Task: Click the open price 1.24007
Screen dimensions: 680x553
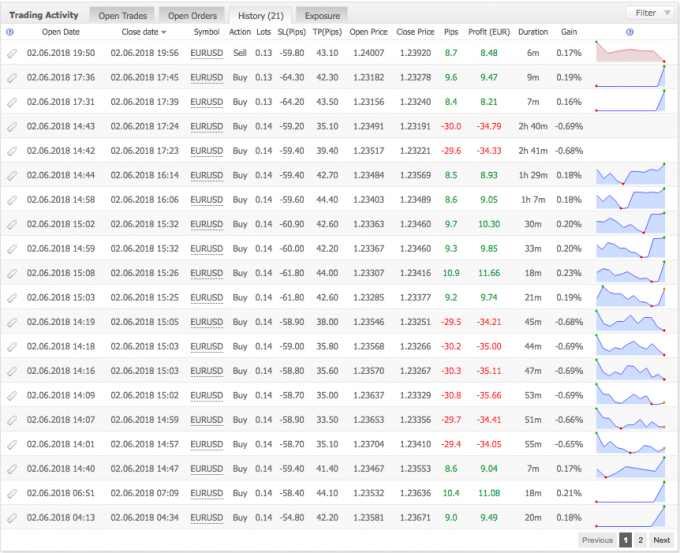Action: [x=369, y=53]
